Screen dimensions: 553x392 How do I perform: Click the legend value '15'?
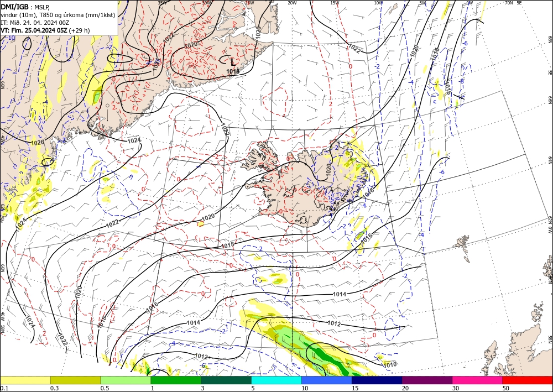pyautogui.click(x=355, y=388)
